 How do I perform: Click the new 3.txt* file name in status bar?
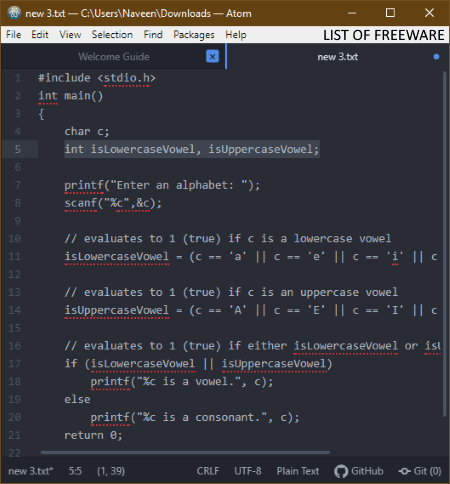click(x=30, y=471)
